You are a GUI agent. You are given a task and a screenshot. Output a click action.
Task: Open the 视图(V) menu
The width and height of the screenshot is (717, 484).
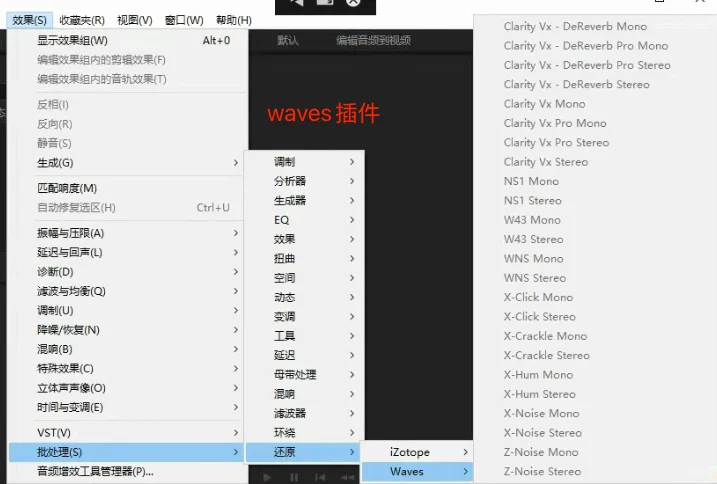pyautogui.click(x=134, y=20)
